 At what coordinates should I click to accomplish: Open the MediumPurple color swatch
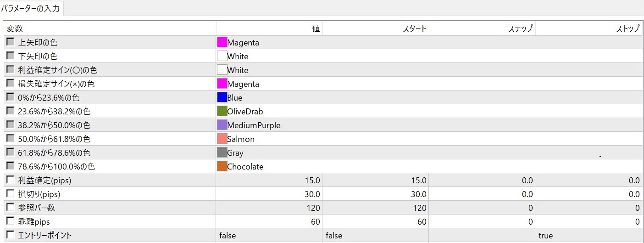pos(222,125)
